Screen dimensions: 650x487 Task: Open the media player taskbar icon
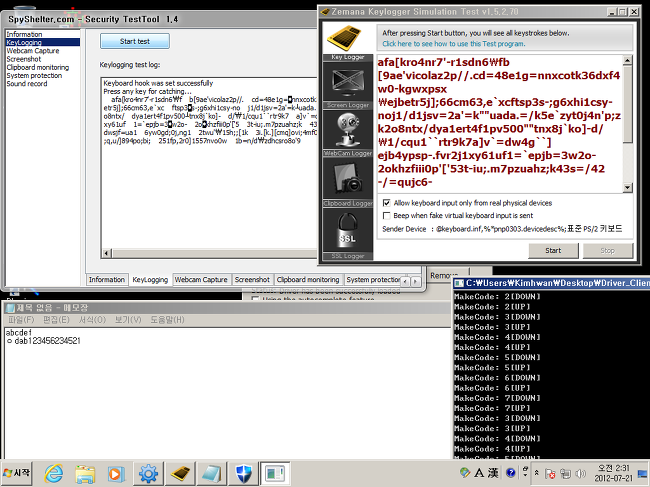116,473
